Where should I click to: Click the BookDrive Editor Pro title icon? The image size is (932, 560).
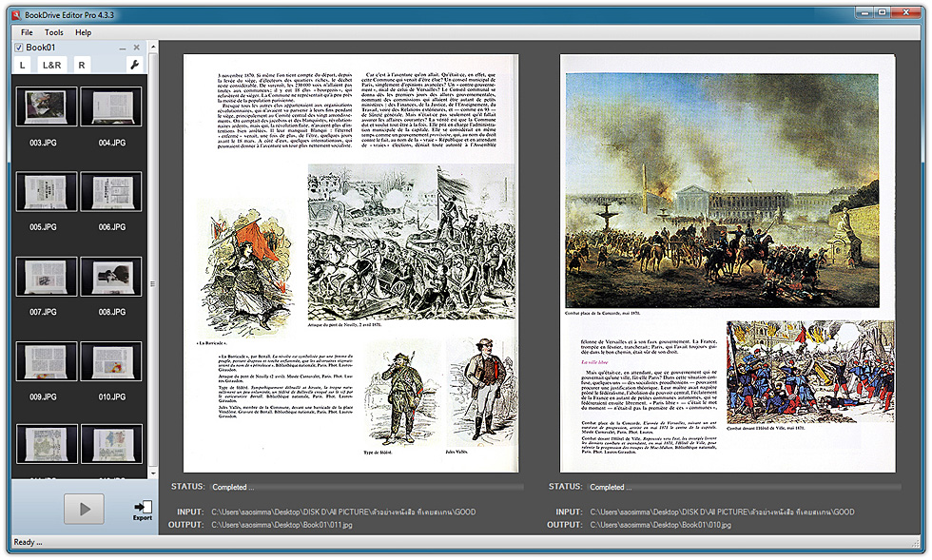coord(17,15)
